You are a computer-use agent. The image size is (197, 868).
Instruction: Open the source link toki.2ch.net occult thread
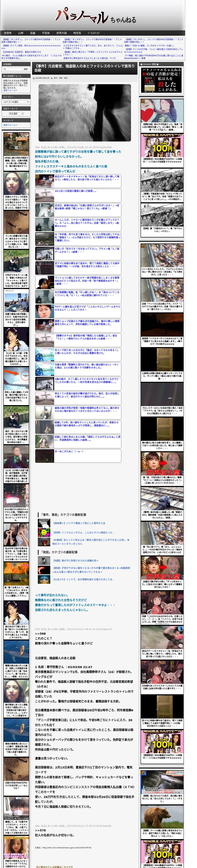[67, 848]
